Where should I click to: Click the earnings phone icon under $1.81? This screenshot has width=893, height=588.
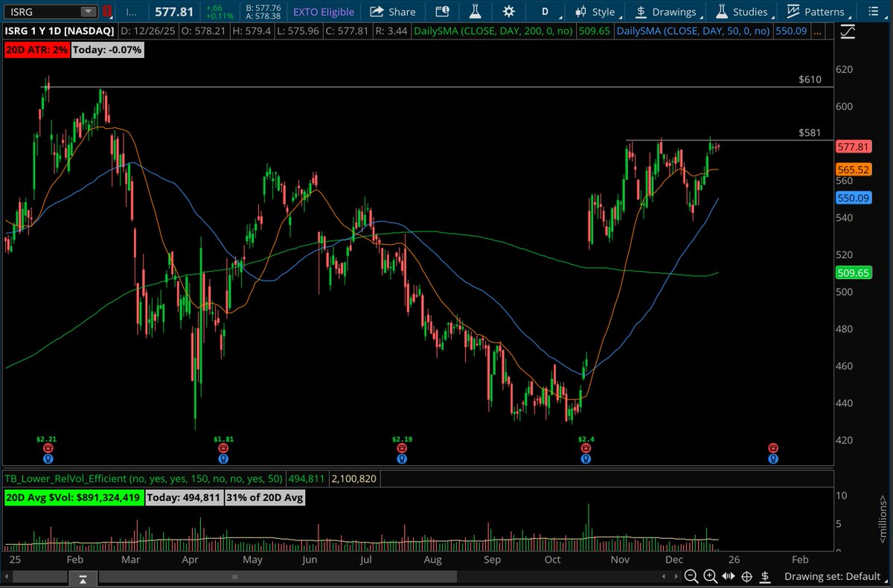point(223,449)
